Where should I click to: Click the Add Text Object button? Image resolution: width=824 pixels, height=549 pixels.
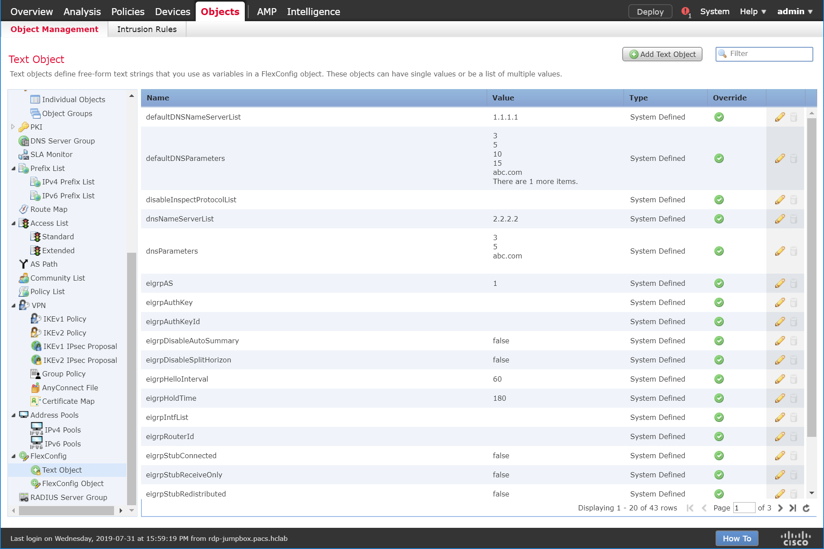tap(662, 54)
